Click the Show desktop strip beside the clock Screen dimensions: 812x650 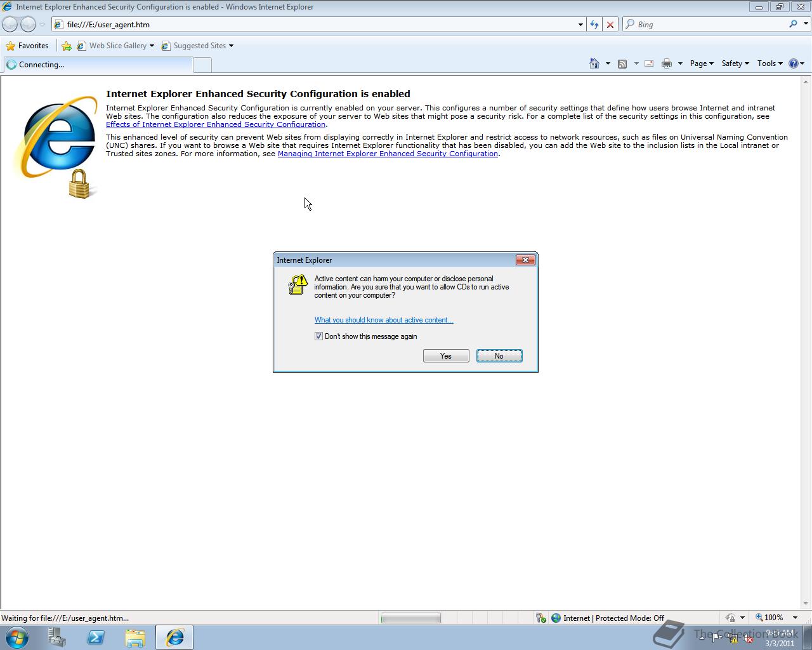[807, 637]
